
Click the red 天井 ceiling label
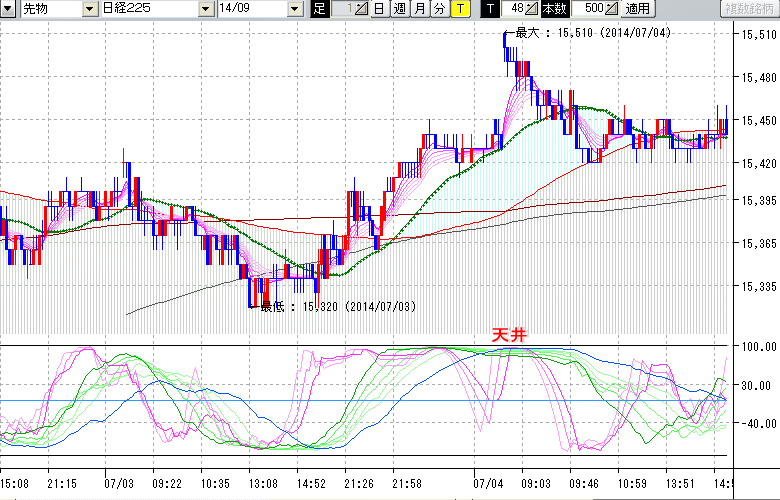pyautogui.click(x=508, y=335)
